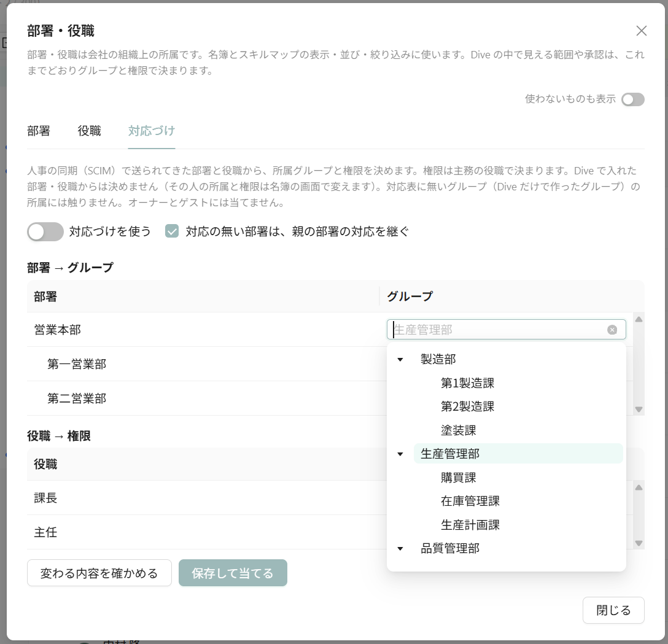The image size is (668, 644).
Task: Click down arrow of department table scrollbar
Action: [639, 409]
